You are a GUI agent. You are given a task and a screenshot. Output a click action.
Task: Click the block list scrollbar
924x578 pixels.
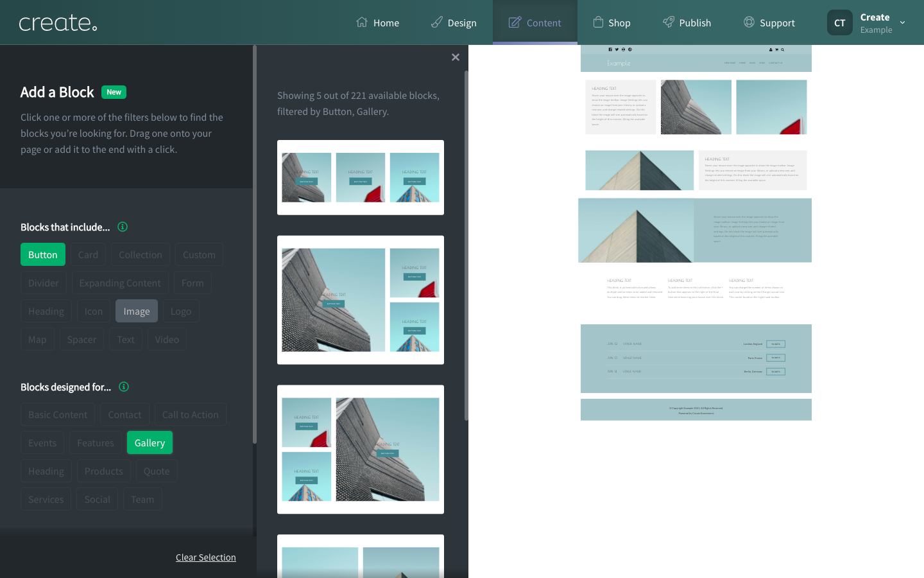click(x=466, y=245)
